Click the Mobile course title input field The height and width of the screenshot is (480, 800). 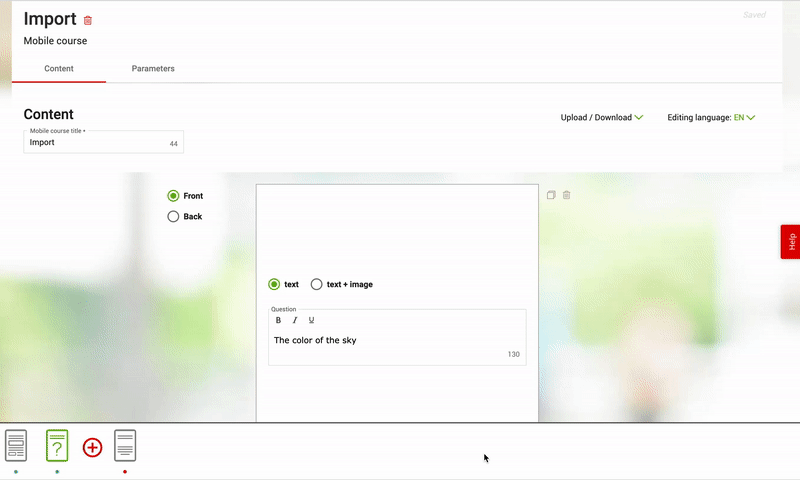[104, 142]
